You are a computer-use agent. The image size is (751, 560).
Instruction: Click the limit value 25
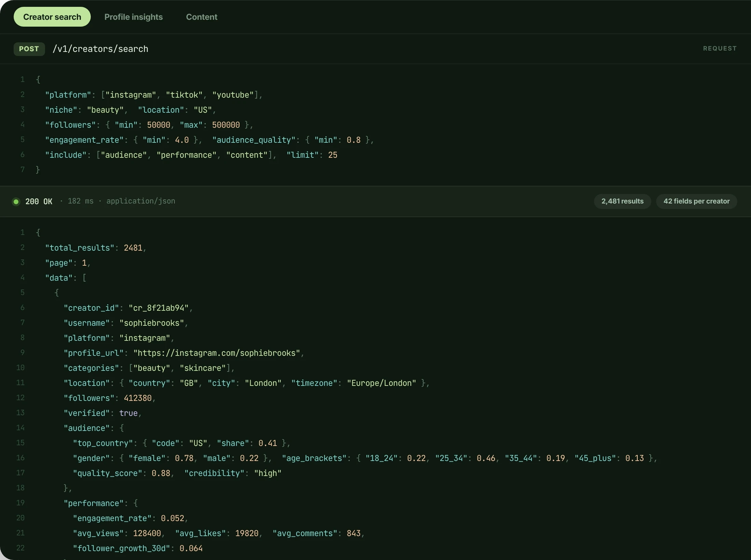pyautogui.click(x=333, y=155)
